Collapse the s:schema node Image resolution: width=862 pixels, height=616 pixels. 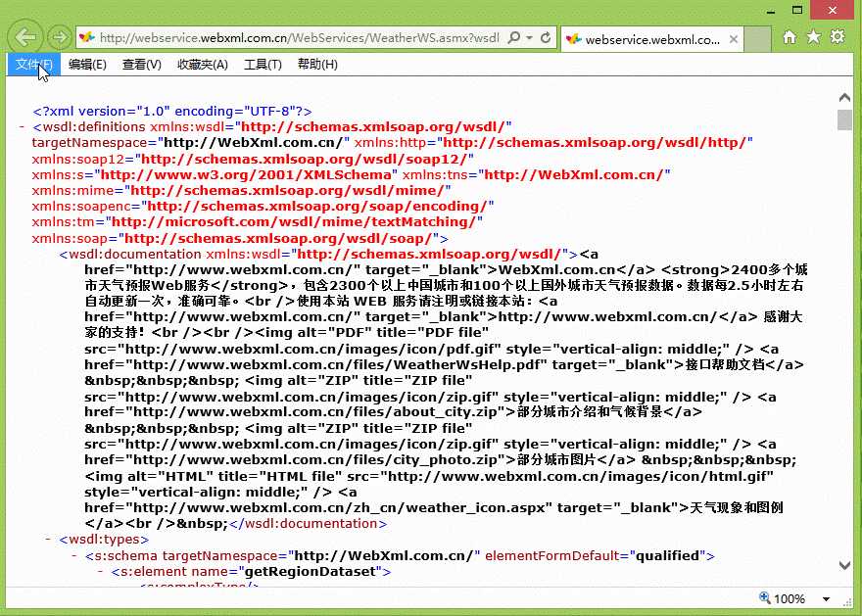point(74,555)
